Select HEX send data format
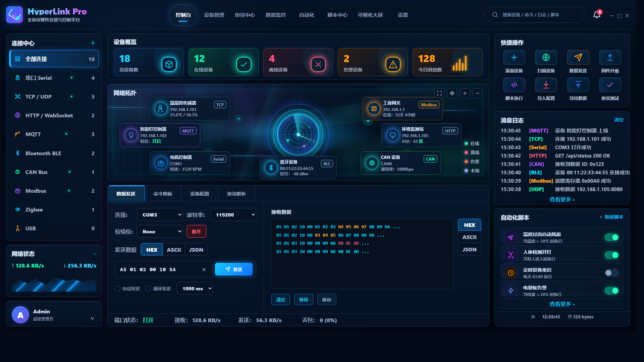 152,250
